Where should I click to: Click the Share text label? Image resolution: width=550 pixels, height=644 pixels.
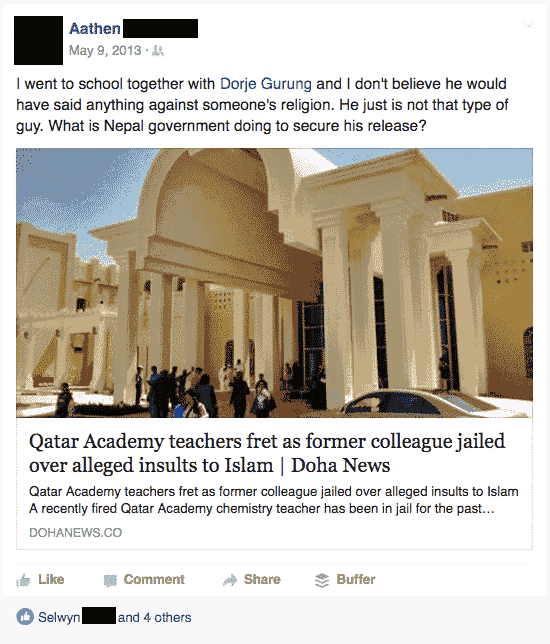(262, 580)
